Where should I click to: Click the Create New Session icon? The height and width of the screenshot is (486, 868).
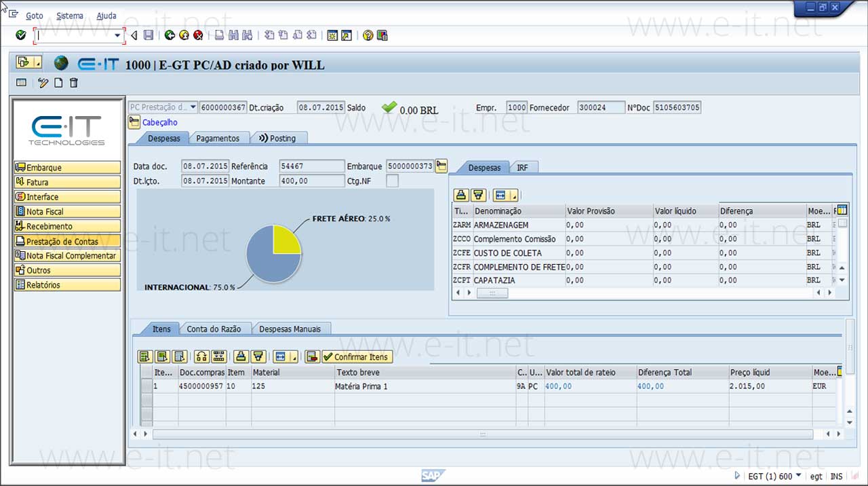point(332,35)
